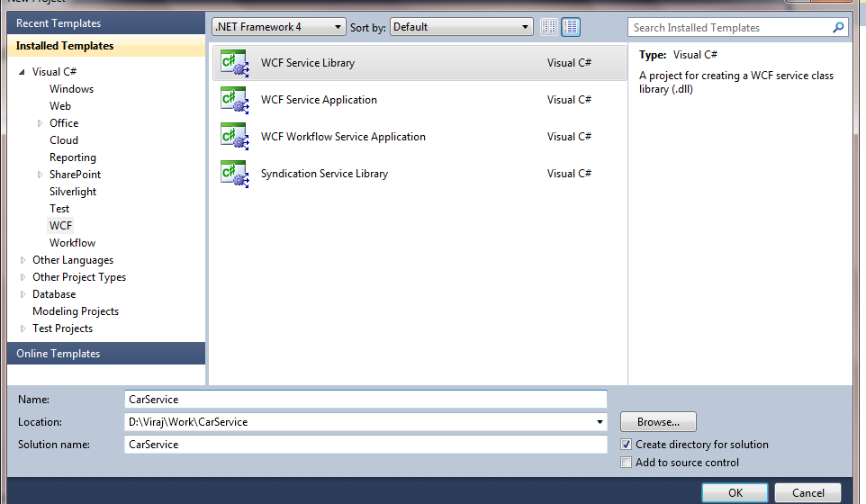
Task: Select the WCF category
Action: pos(60,226)
